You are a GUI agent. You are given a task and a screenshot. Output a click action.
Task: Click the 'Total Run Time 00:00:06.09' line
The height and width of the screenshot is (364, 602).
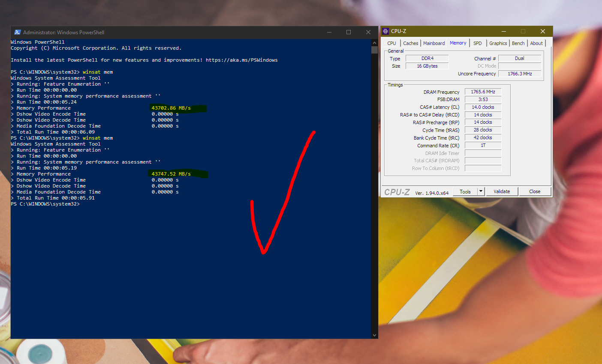(53, 132)
